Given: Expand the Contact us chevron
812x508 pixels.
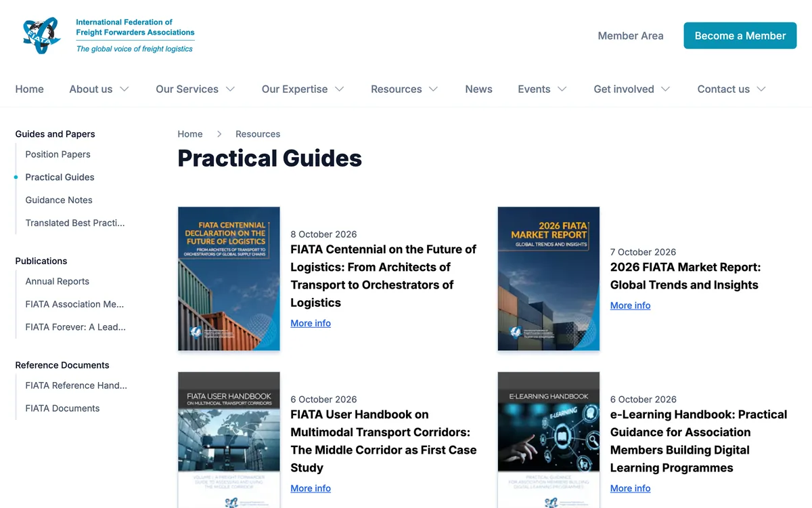Looking at the screenshot, I should (x=761, y=89).
